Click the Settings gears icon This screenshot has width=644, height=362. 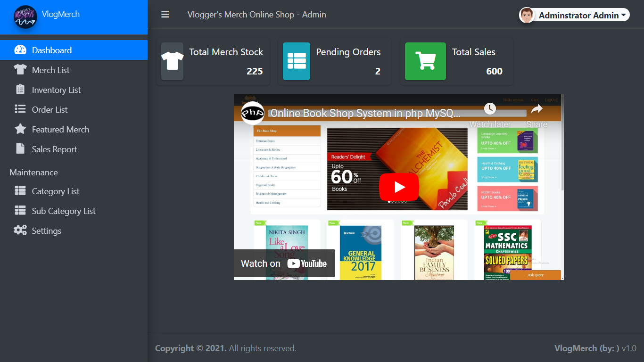click(20, 230)
